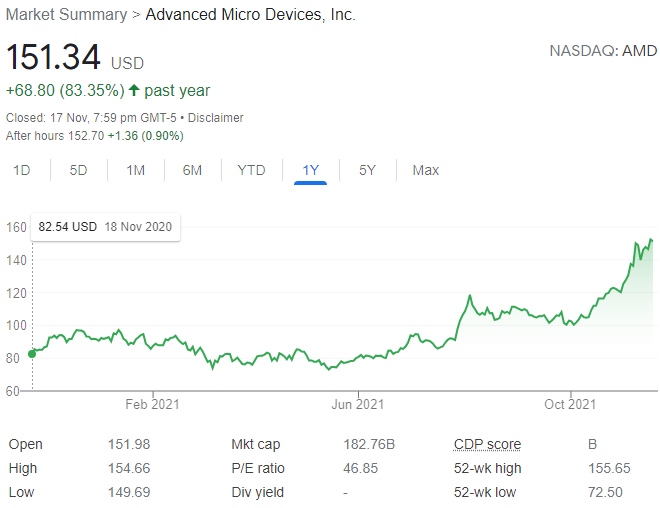
Task: Open the Market Summary breadcrumb link
Action: point(66,15)
